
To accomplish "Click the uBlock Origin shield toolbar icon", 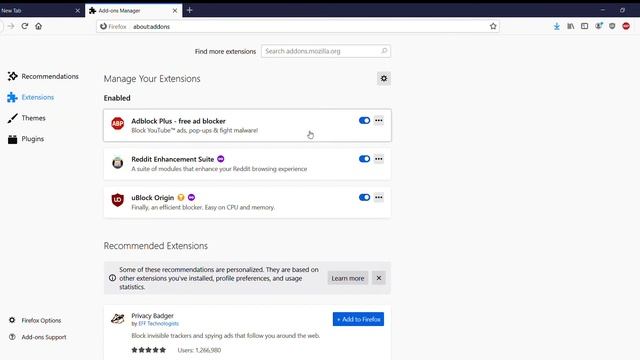I will point(612,26).
